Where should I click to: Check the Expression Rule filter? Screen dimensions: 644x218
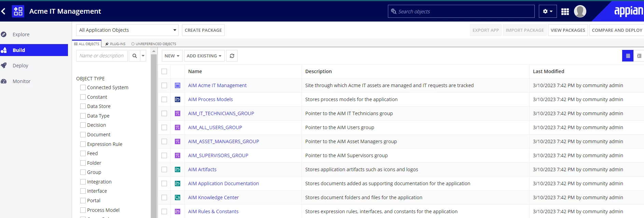tap(83, 144)
